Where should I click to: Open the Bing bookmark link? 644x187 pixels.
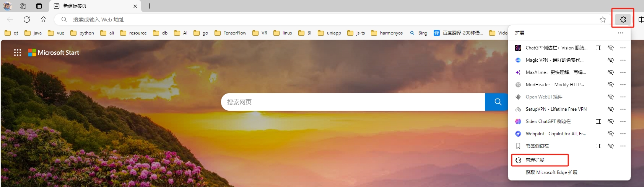(x=418, y=33)
